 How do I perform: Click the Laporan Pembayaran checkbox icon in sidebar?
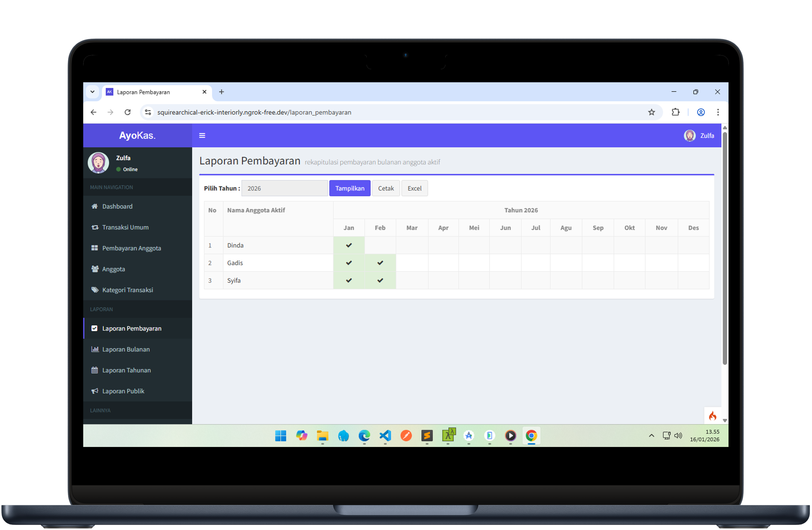click(95, 328)
